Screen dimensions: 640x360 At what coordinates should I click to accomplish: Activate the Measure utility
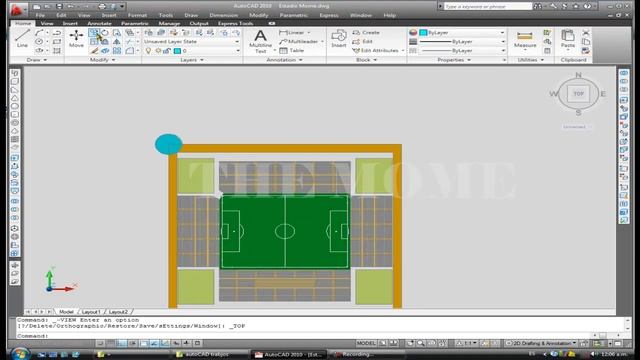pyautogui.click(x=525, y=39)
